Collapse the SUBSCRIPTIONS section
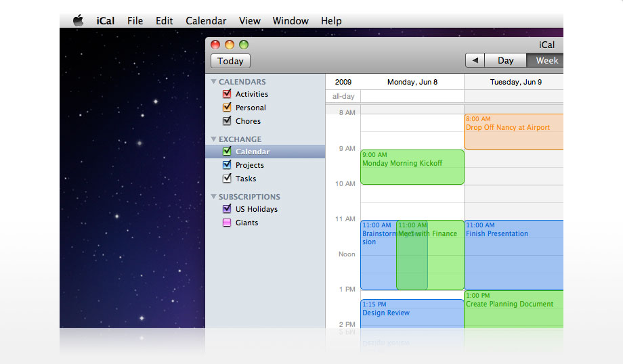623x364 pixels. [213, 196]
